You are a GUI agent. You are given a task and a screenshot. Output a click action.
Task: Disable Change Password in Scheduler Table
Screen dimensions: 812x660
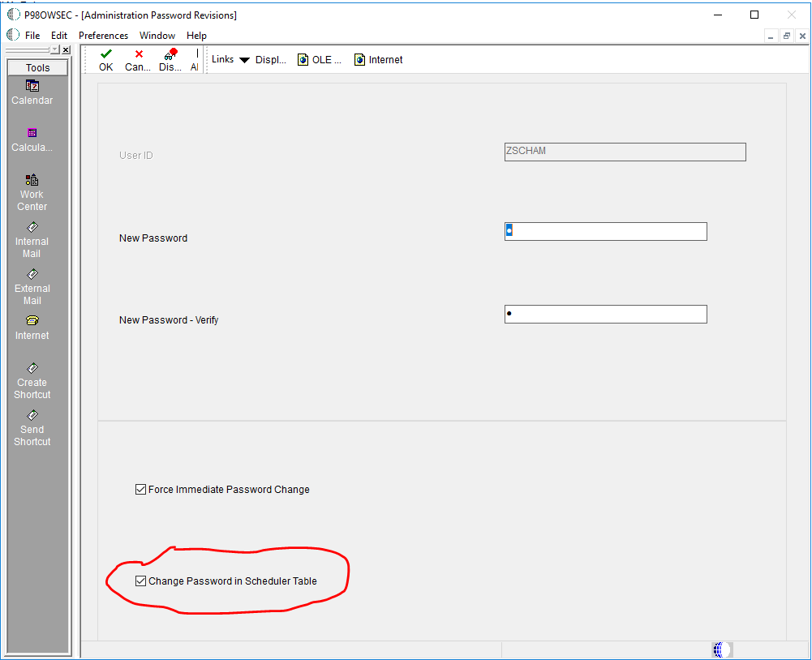coord(141,580)
